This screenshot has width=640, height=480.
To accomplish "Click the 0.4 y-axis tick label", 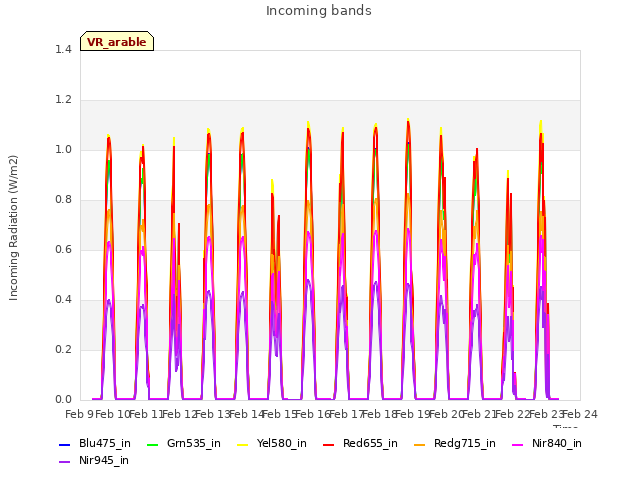I will tap(63, 300).
